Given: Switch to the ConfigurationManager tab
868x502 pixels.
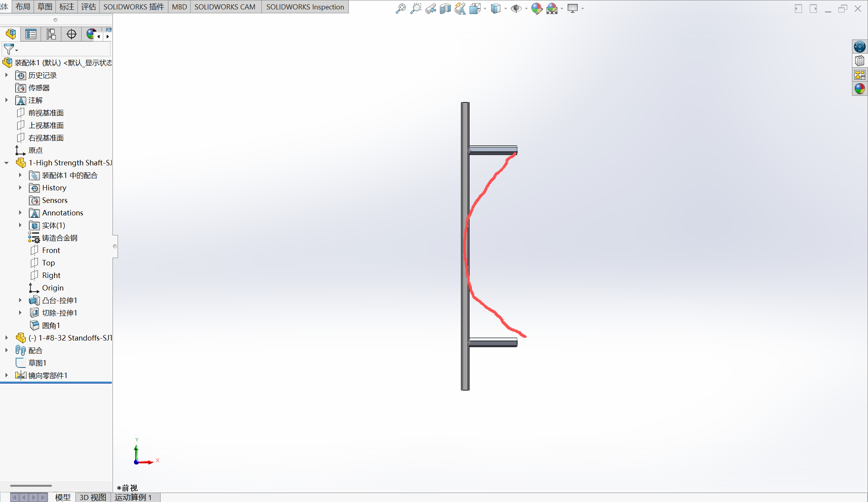Looking at the screenshot, I should [x=51, y=34].
